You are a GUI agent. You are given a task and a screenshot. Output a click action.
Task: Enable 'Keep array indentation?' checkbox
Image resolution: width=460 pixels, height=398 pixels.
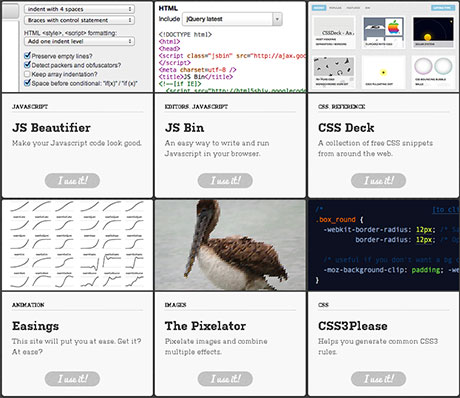[27, 74]
